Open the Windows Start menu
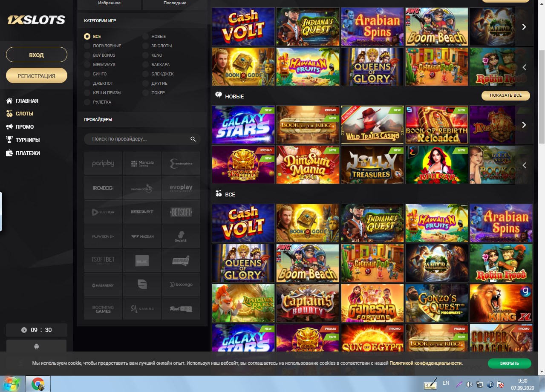545x392 pixels. 12,384
